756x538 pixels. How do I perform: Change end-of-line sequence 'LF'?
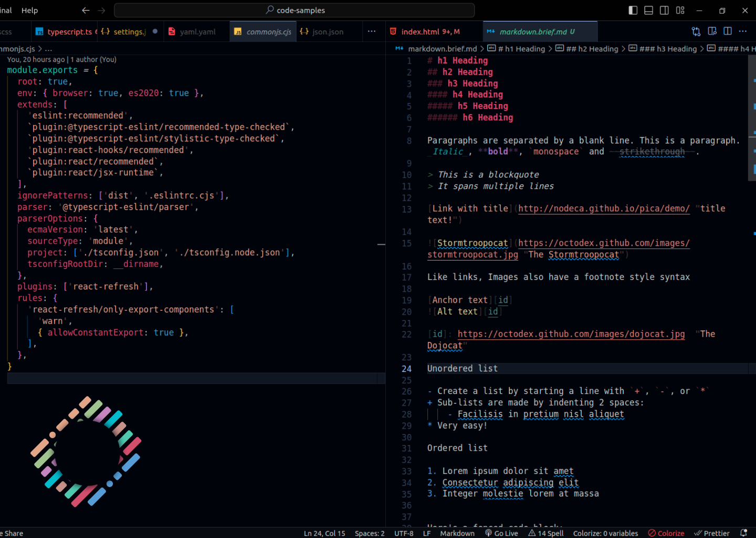click(x=427, y=533)
